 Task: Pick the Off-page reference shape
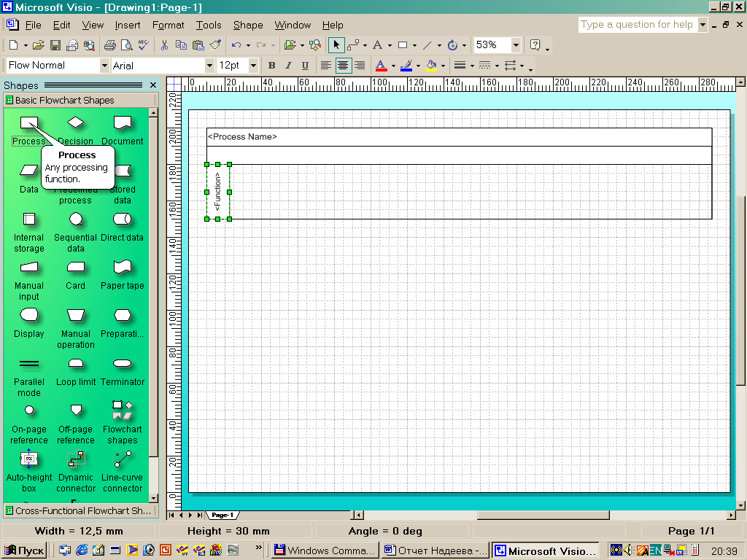[76, 410]
